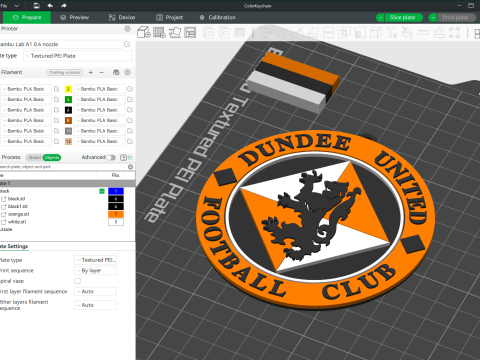
Task: Open the File menu dropdown arrow
Action: pos(16,6)
